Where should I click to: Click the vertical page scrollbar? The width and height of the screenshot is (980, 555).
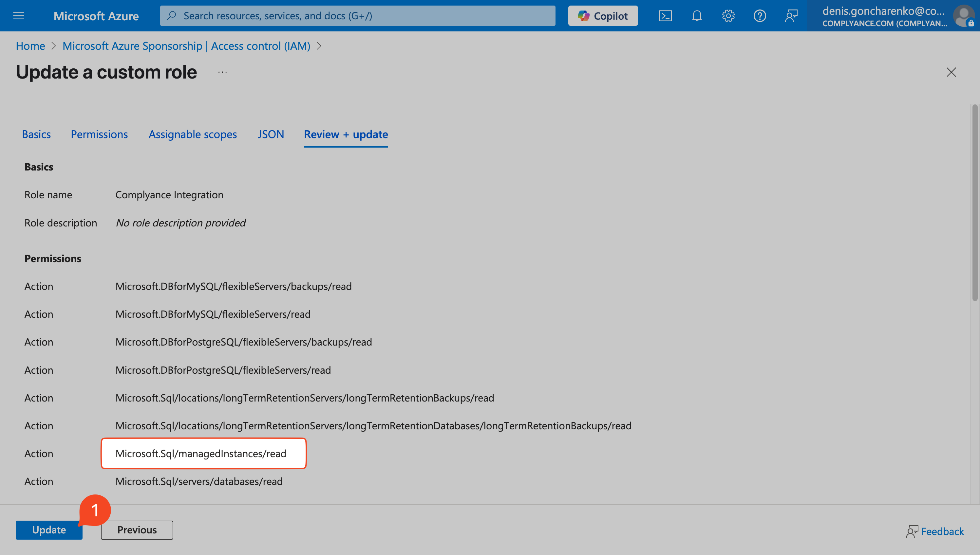click(975, 203)
